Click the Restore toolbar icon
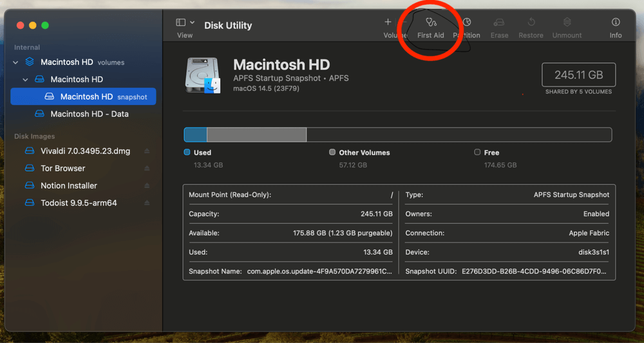Viewport: 644px width, 343px height. click(531, 23)
